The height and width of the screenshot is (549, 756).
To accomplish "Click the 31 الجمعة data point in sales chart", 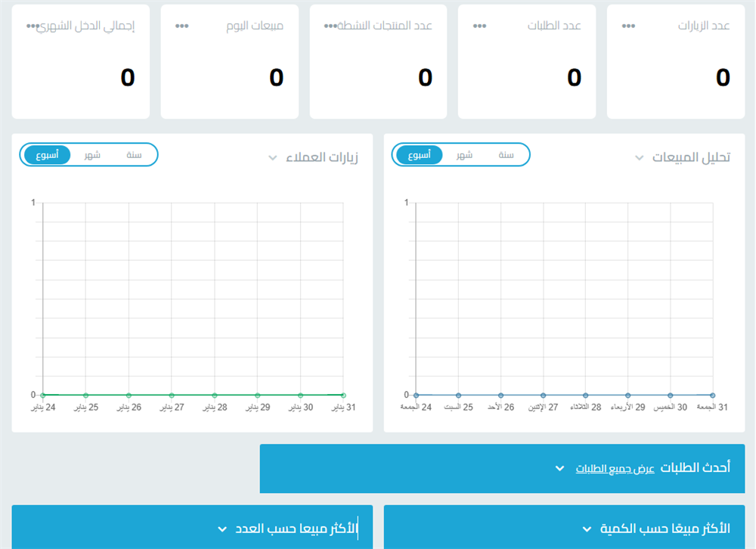I will click(713, 395).
